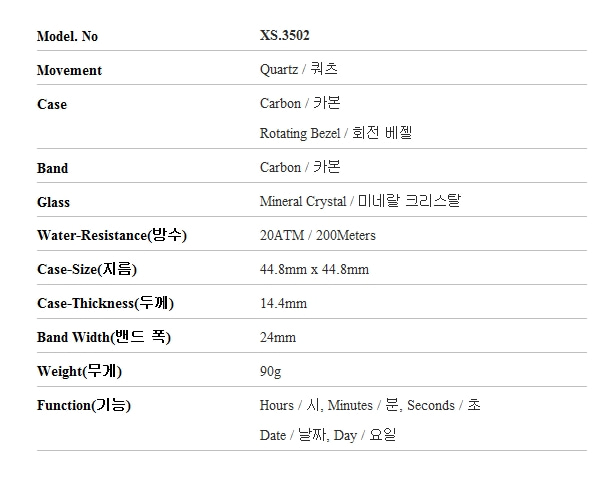615x496 pixels.
Task: Click the Water-Resistance label
Action: point(111,236)
